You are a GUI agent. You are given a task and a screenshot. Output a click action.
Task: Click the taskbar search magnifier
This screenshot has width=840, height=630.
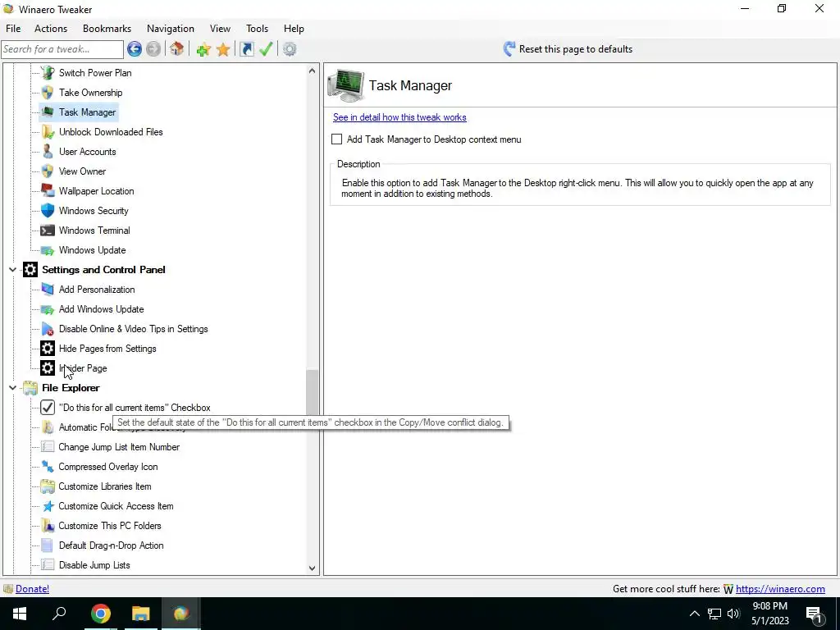pos(59,614)
